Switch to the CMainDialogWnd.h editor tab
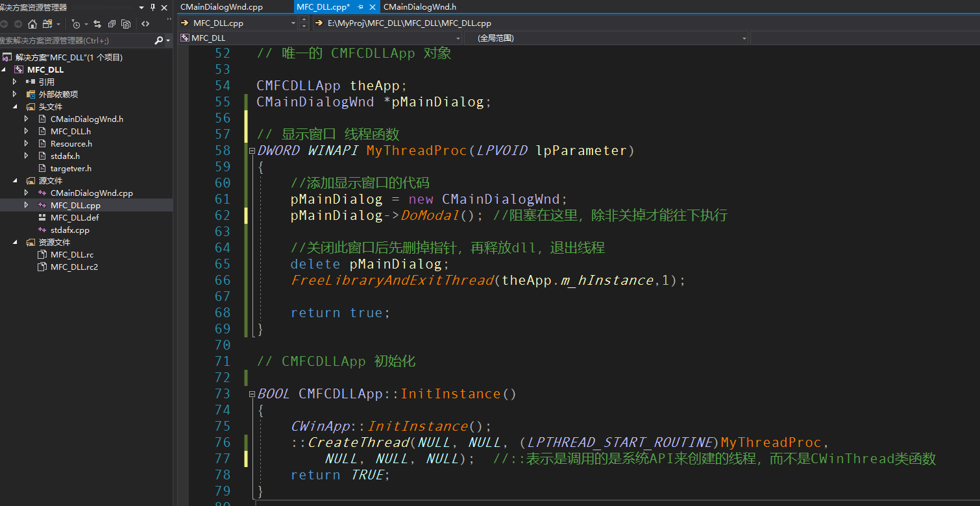Viewport: 980px width, 506px height. pyautogui.click(x=420, y=7)
